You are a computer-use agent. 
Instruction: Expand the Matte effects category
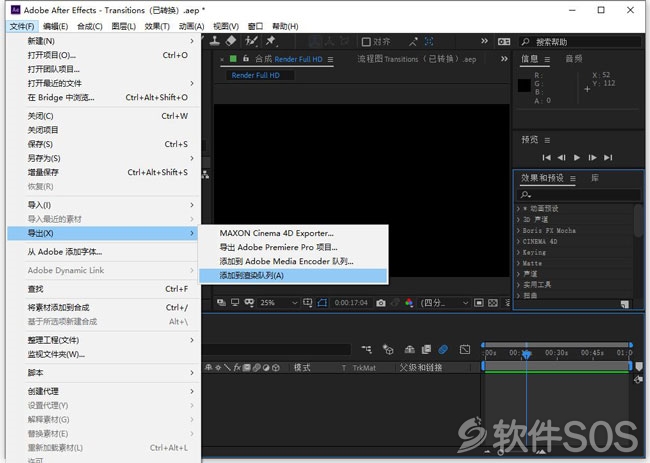[x=518, y=263]
